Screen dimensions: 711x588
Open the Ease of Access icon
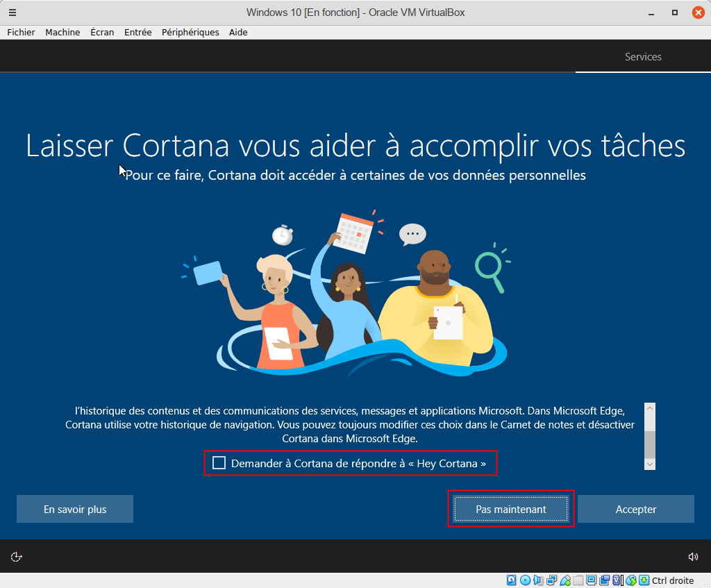click(17, 556)
